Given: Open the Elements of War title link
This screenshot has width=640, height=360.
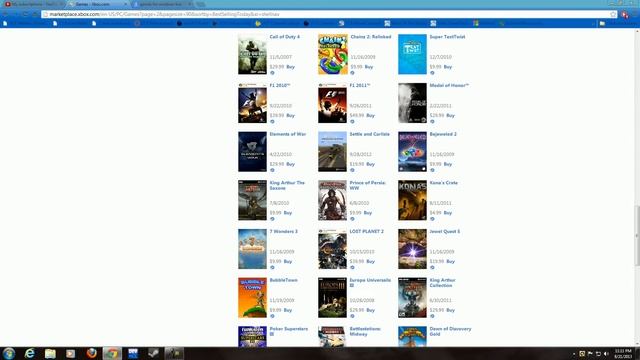Looking at the screenshot, I should coord(287,134).
